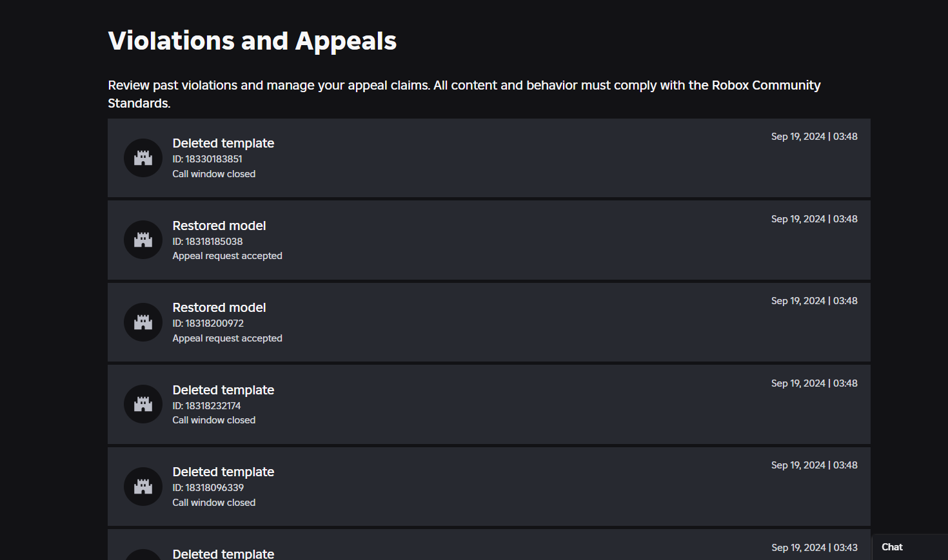Viewport: 948px width, 560px height.
Task: Click the castle icon for ID 18318232174
Action: pyautogui.click(x=143, y=404)
